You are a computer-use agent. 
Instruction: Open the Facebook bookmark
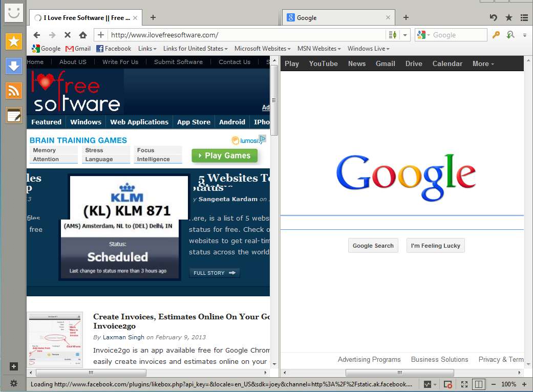point(114,49)
